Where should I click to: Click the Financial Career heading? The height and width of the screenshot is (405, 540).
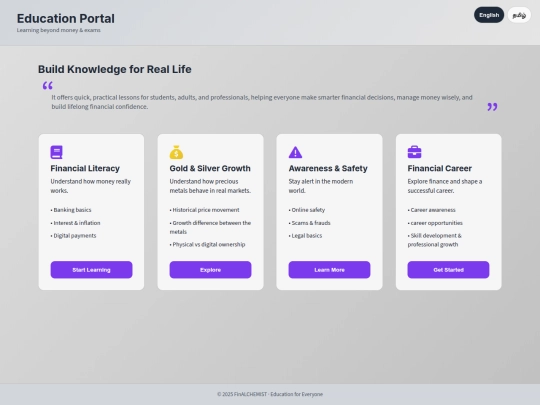440,168
